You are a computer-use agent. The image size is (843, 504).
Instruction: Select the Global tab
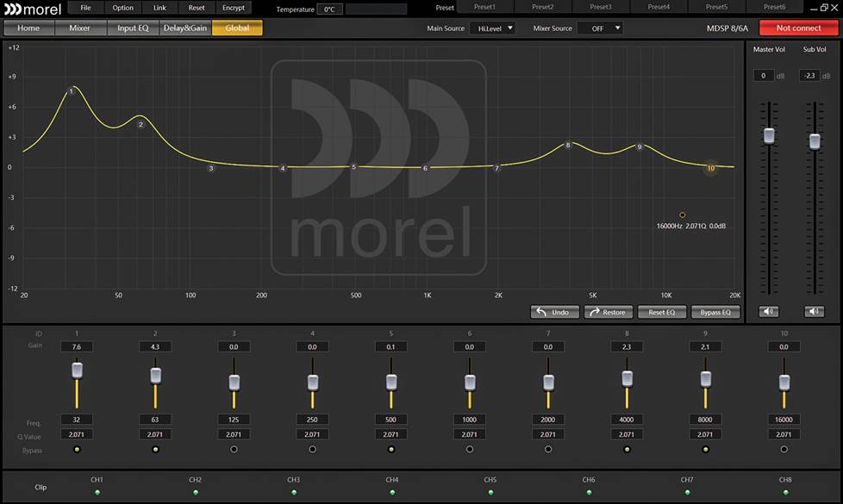coord(237,28)
